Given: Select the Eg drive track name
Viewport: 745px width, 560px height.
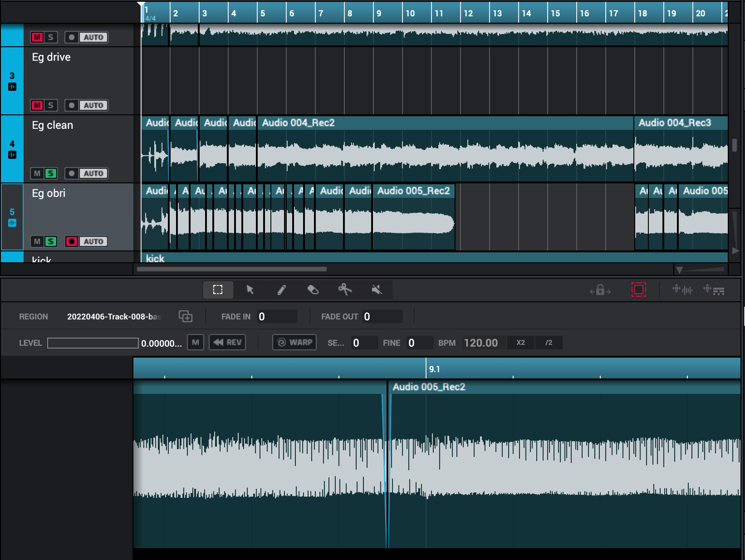Looking at the screenshot, I should [x=51, y=57].
